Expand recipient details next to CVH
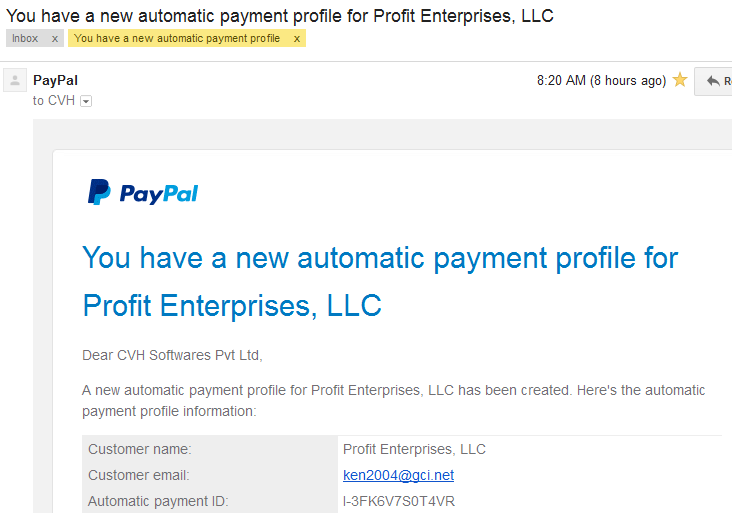This screenshot has width=732, height=513. [x=86, y=101]
